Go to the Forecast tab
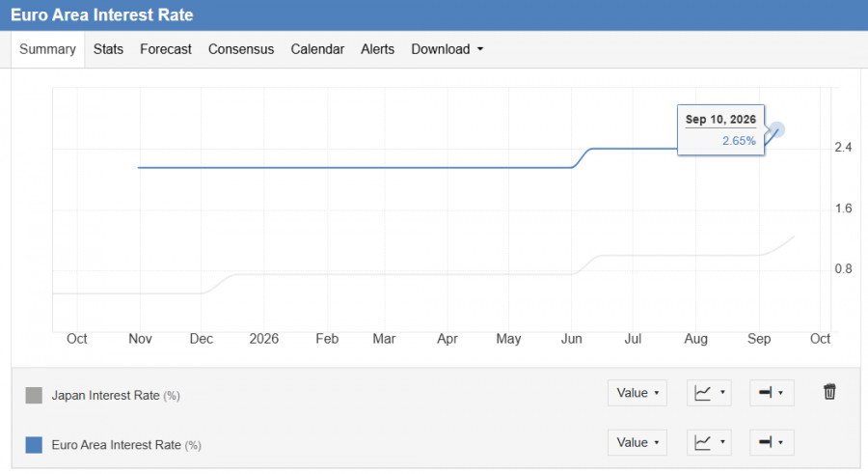 tap(166, 49)
